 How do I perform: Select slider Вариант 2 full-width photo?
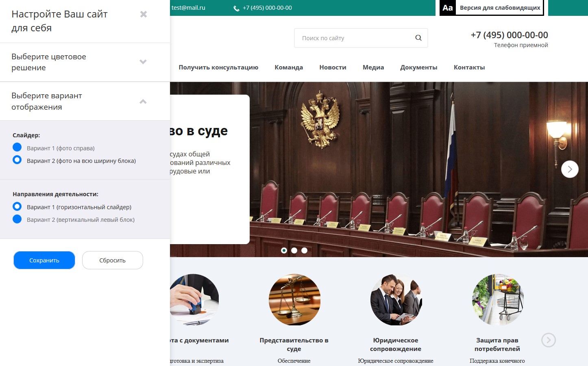[x=17, y=160]
